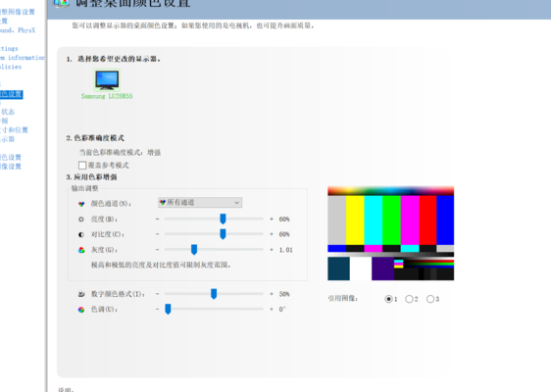Viewport: 551px width, 392px height.
Task: Click the NVIDIA header icon beside page title
Action: (x=61, y=4)
